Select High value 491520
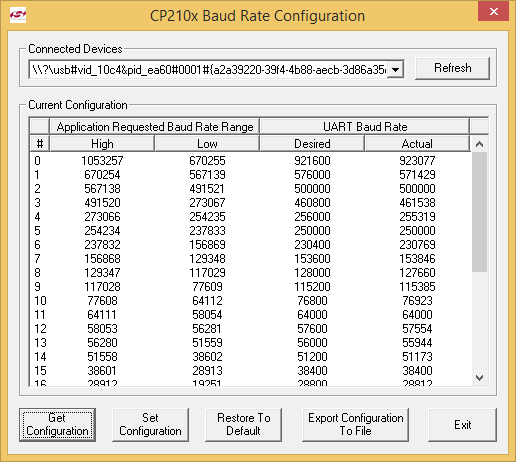This screenshot has width=516, height=462. click(102, 203)
